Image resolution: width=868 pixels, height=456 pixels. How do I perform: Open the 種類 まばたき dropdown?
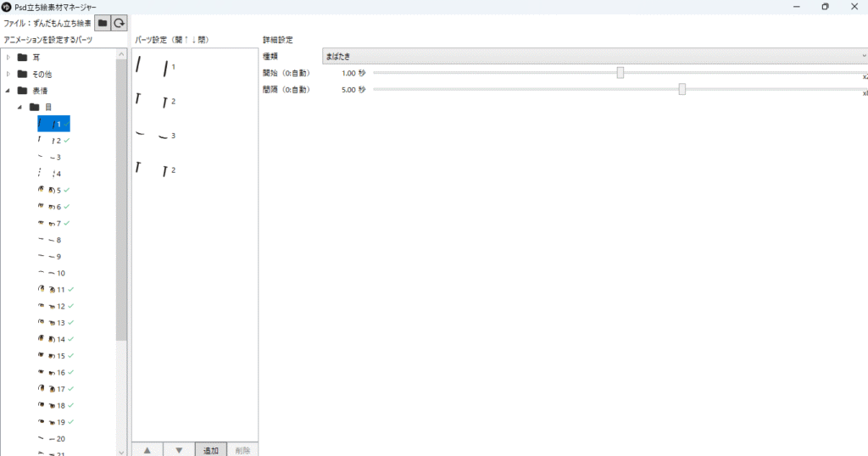[593, 56]
